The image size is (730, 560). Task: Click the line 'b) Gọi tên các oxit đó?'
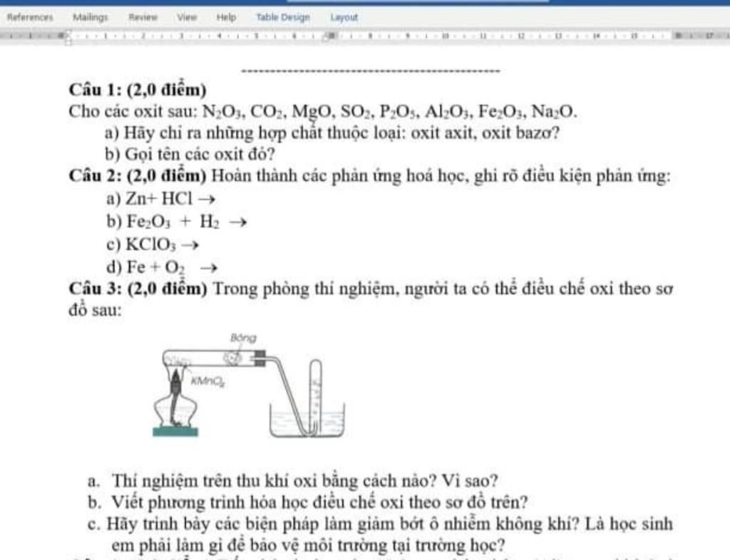point(190,154)
